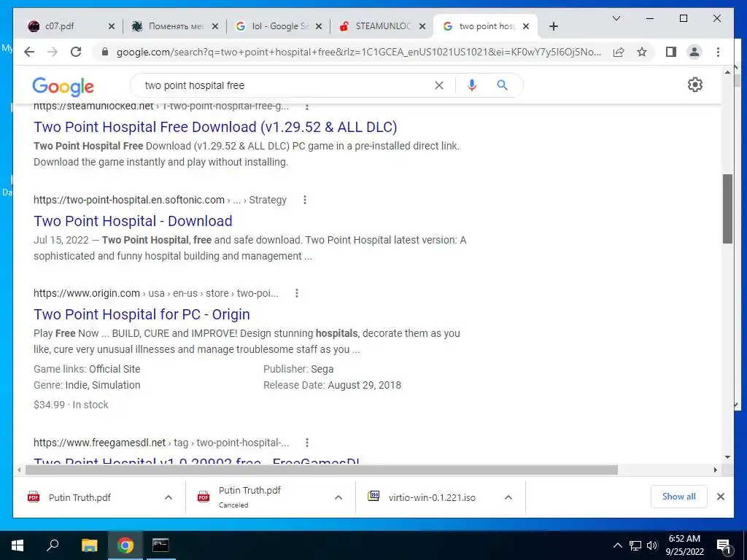747x560 pixels.
Task: Open a new browser tab
Action: coord(553,26)
